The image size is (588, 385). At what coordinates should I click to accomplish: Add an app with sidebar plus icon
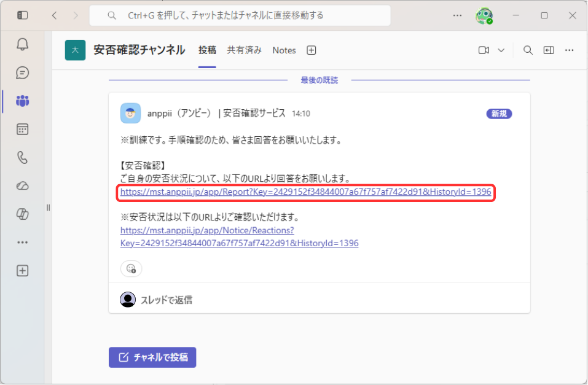[23, 271]
